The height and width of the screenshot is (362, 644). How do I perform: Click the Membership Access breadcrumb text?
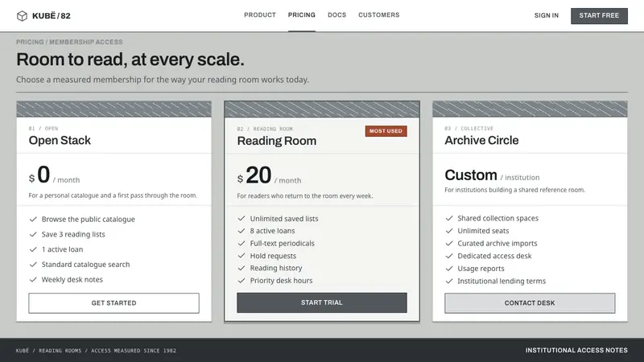tap(86, 42)
